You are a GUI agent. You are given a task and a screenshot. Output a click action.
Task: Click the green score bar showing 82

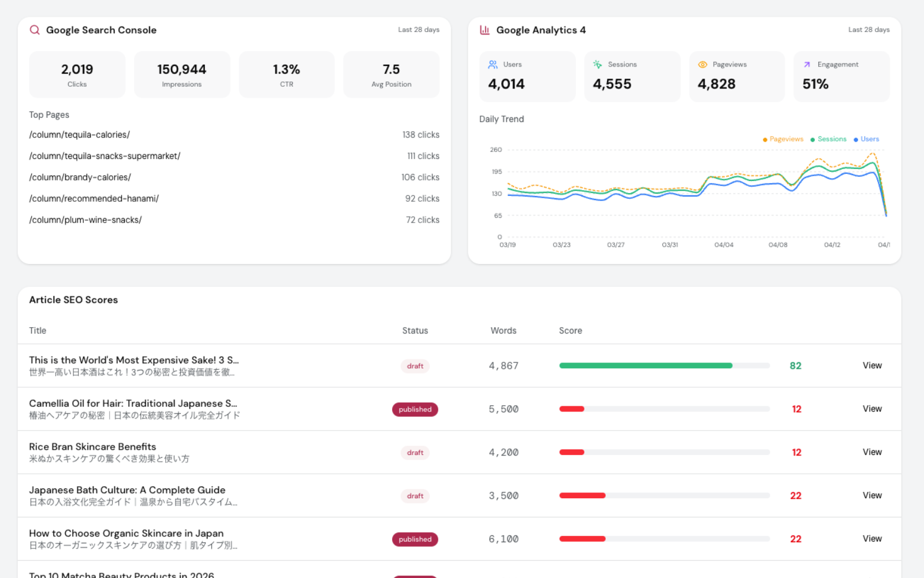pos(646,366)
